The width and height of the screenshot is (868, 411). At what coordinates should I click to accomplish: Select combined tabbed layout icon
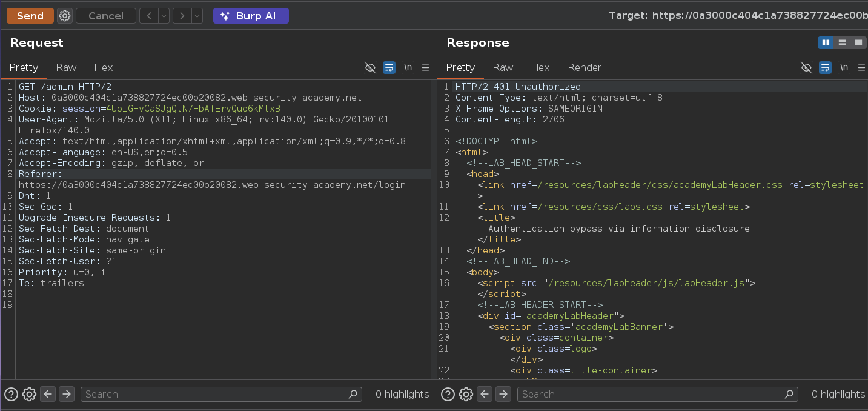coord(858,42)
